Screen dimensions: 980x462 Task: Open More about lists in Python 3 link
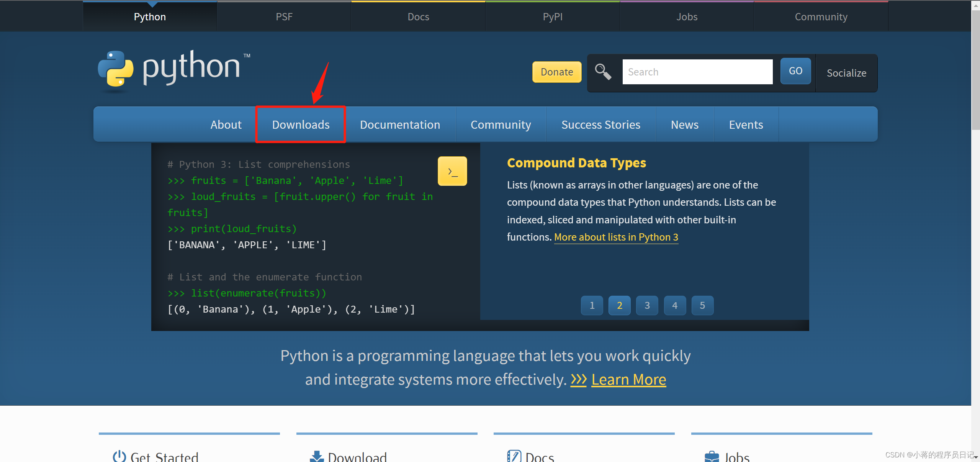[616, 237]
